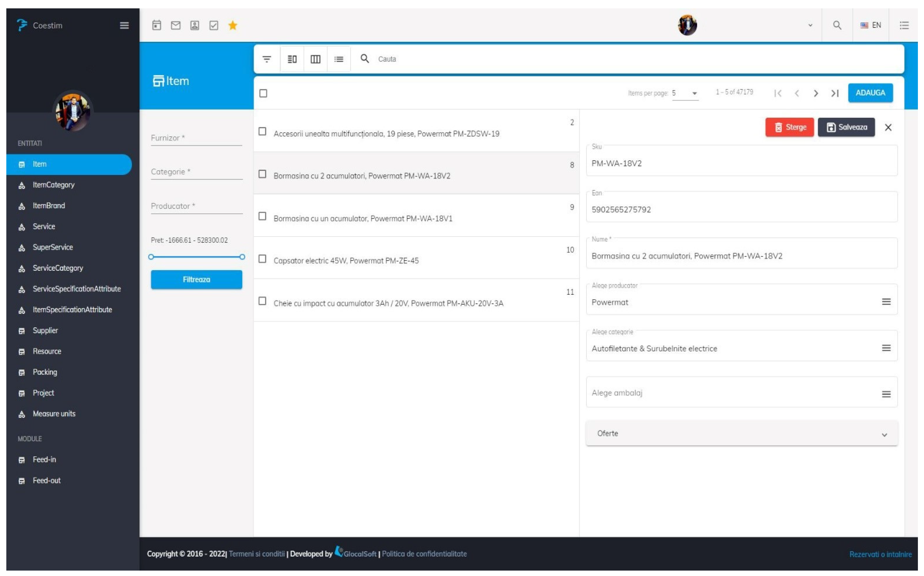Switch to the three-column view icon
Screen dimensions: 924x576
pyautogui.click(x=315, y=59)
